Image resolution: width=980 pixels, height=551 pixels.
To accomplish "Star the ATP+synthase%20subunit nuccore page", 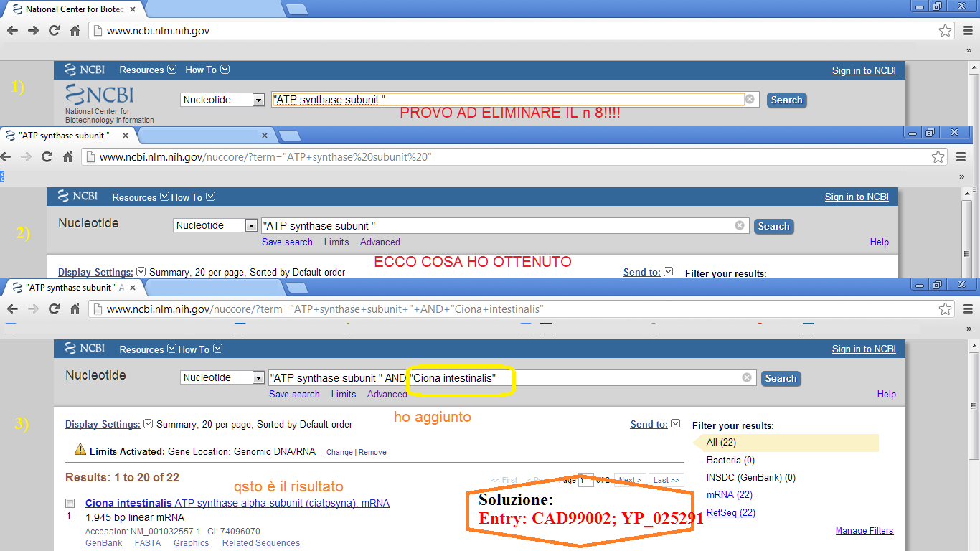I will click(938, 157).
